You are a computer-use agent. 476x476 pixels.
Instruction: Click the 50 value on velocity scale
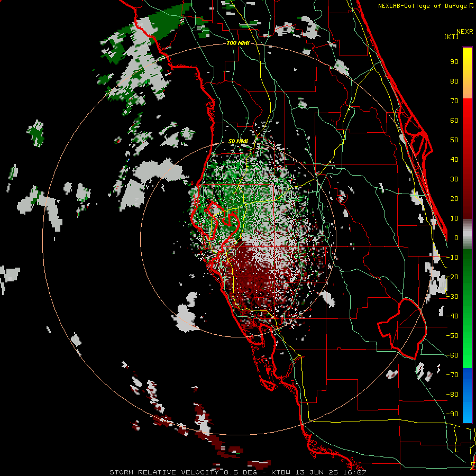454,140
